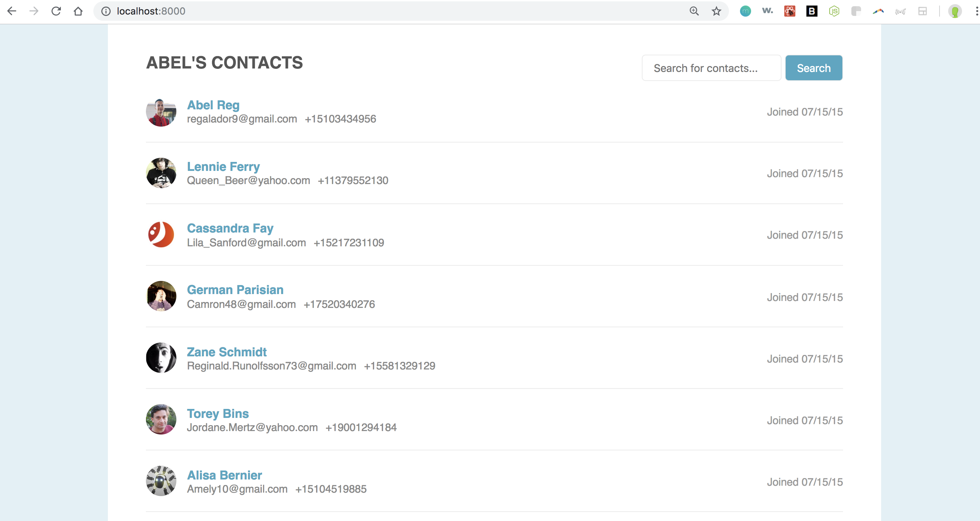Viewport: 980px width, 521px height.
Task: Open Abel Reg's contact link
Action: (x=213, y=105)
